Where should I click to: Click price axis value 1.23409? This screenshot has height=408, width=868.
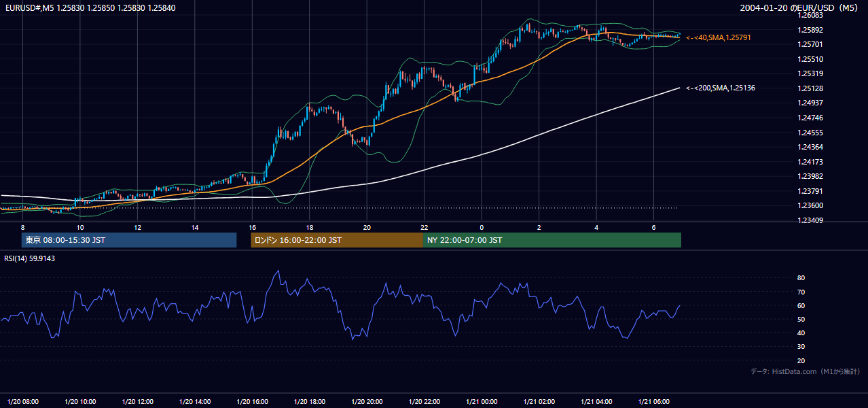point(810,220)
